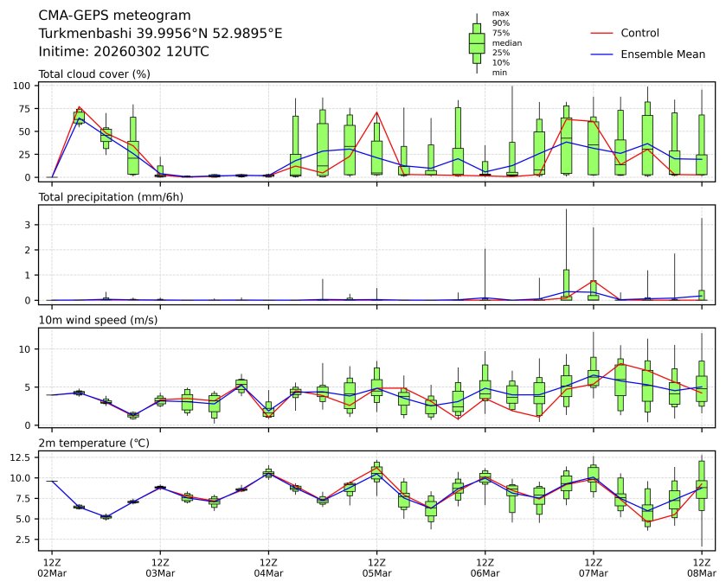Click the box plot legend icon
This screenshot has height=588, width=726.
(x=477, y=43)
